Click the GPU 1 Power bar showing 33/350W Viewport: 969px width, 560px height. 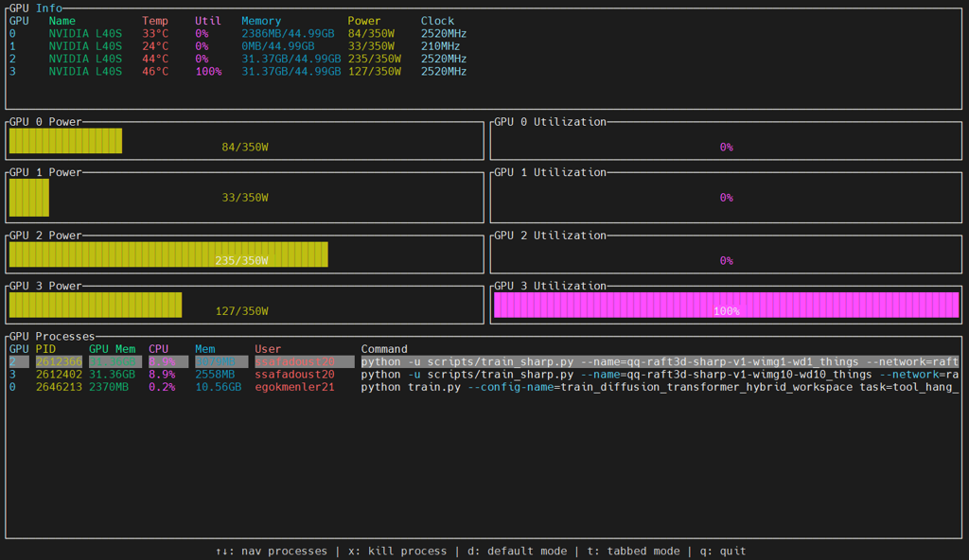pyautogui.click(x=28, y=198)
